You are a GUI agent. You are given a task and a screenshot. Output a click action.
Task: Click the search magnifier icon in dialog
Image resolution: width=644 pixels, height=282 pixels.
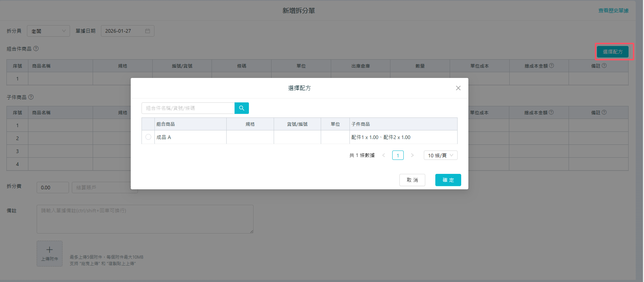pos(241,108)
